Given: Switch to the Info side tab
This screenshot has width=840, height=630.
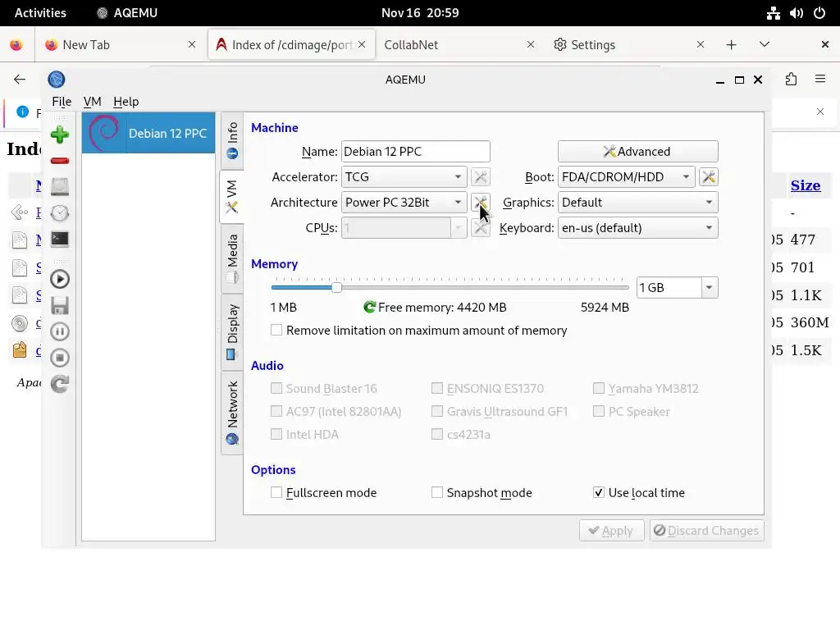Looking at the screenshot, I should 232,141.
